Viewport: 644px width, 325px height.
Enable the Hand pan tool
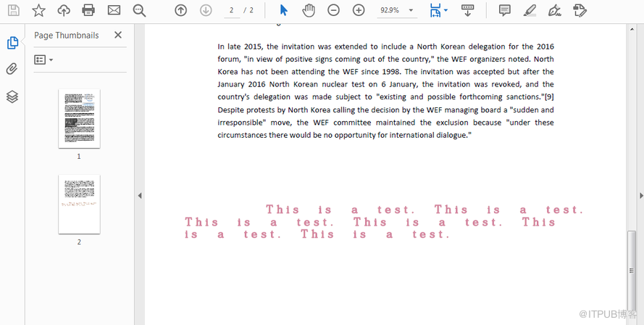click(x=308, y=10)
